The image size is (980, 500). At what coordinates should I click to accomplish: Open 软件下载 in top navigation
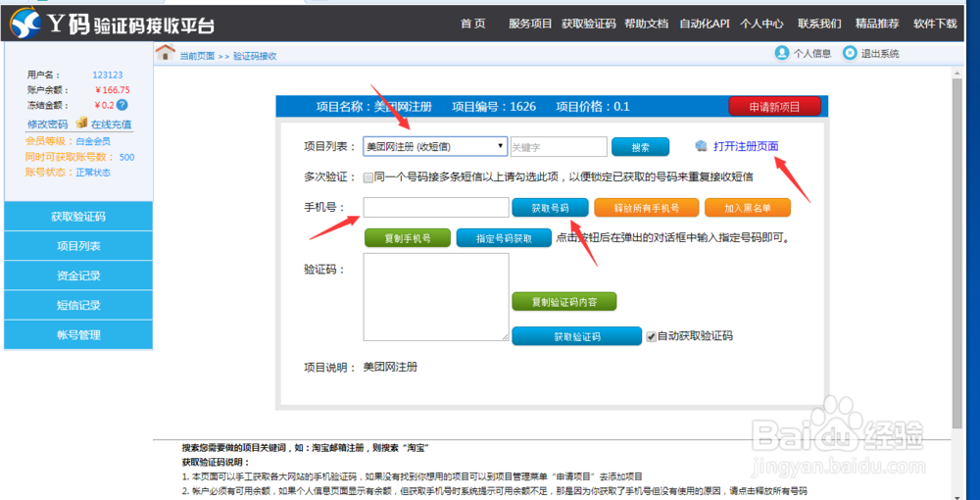click(935, 24)
